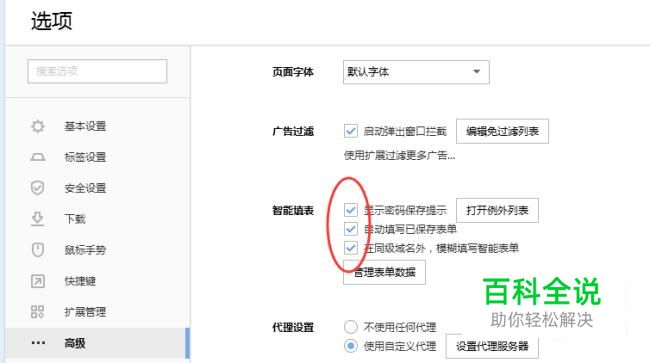The width and height of the screenshot is (650, 363).
Task: Click the download arrow icon beside 下载
Action: [38, 219]
